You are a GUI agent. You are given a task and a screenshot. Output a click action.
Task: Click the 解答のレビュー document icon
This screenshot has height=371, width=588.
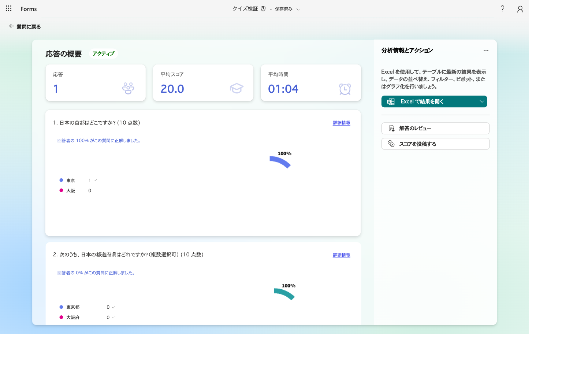click(x=391, y=128)
